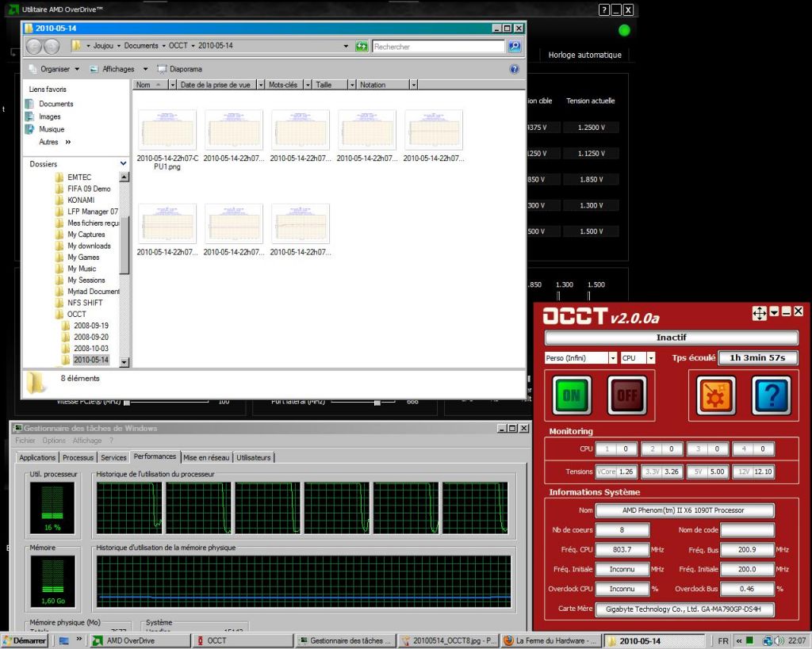Open Musique favorite link
Image resolution: width=812 pixels, height=649 pixels.
[52, 129]
